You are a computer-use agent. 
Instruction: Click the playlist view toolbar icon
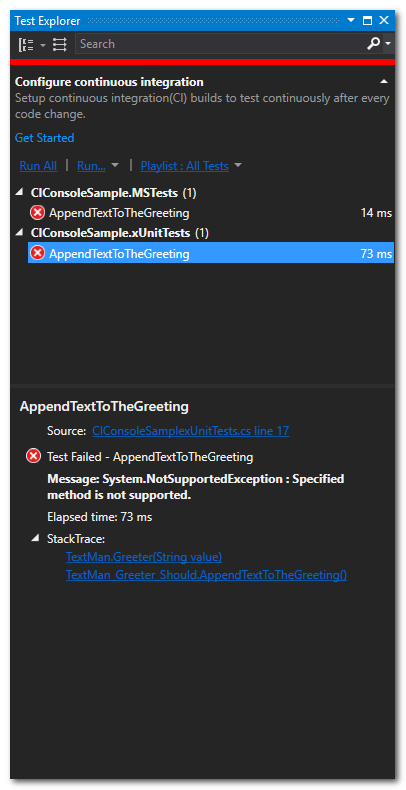click(60, 44)
